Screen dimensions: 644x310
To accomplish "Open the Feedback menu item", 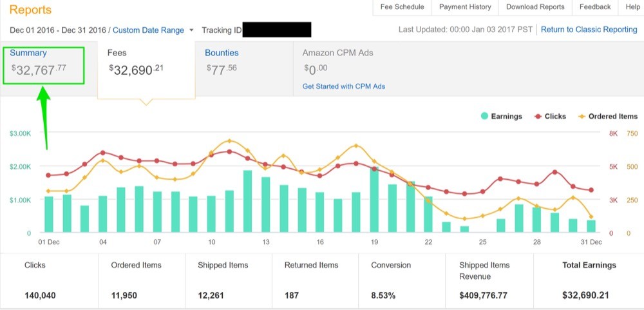I will pyautogui.click(x=594, y=7).
